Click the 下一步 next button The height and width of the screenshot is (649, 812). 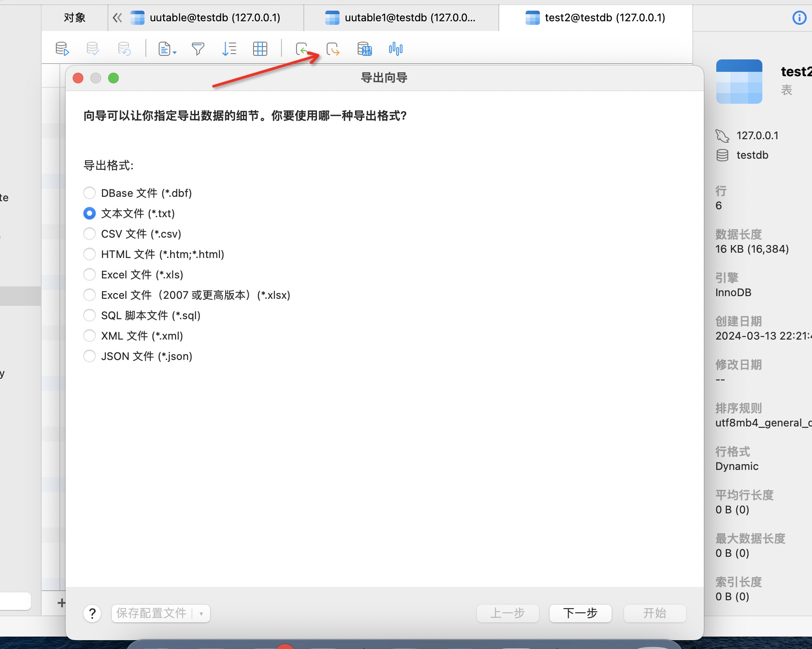click(x=580, y=613)
